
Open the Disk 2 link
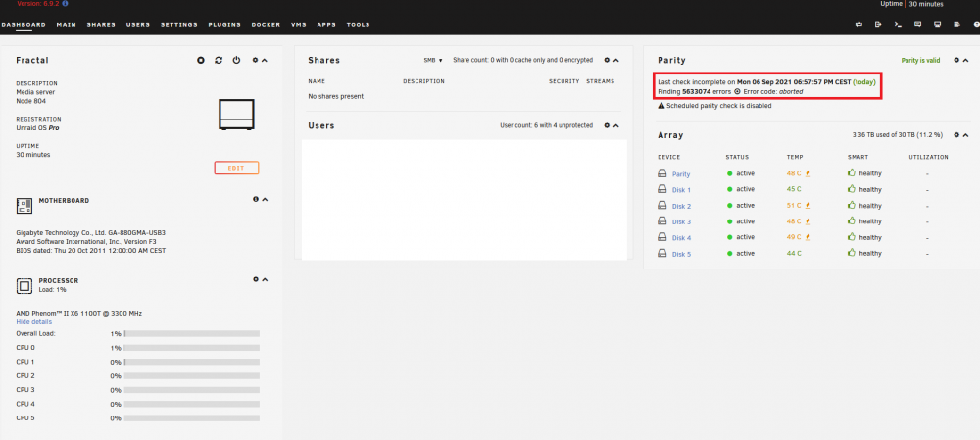(x=681, y=206)
